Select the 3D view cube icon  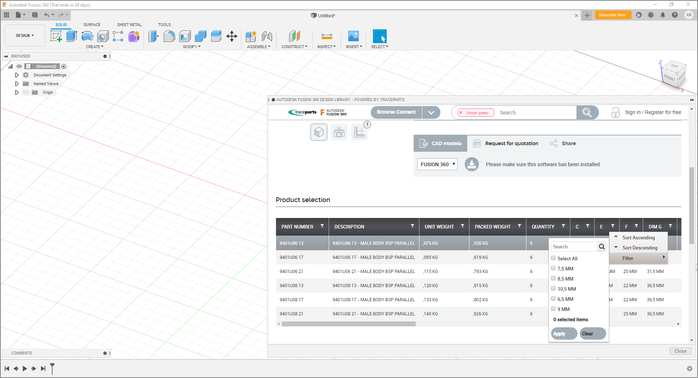[x=319, y=132]
